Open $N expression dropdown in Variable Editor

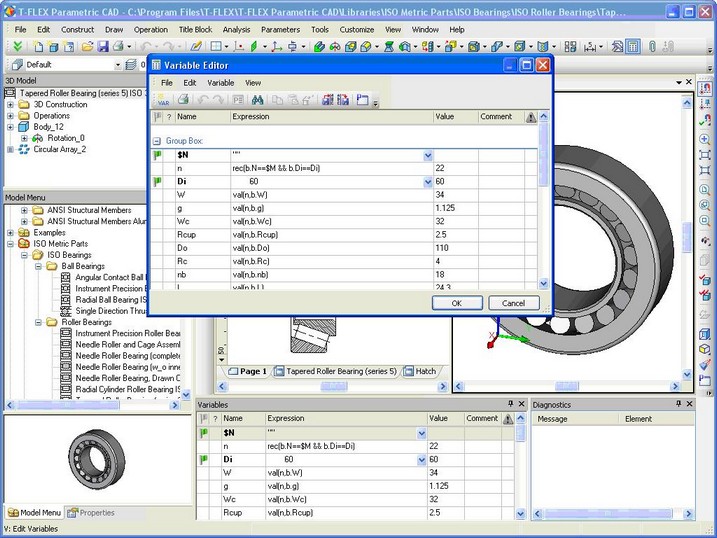point(428,155)
